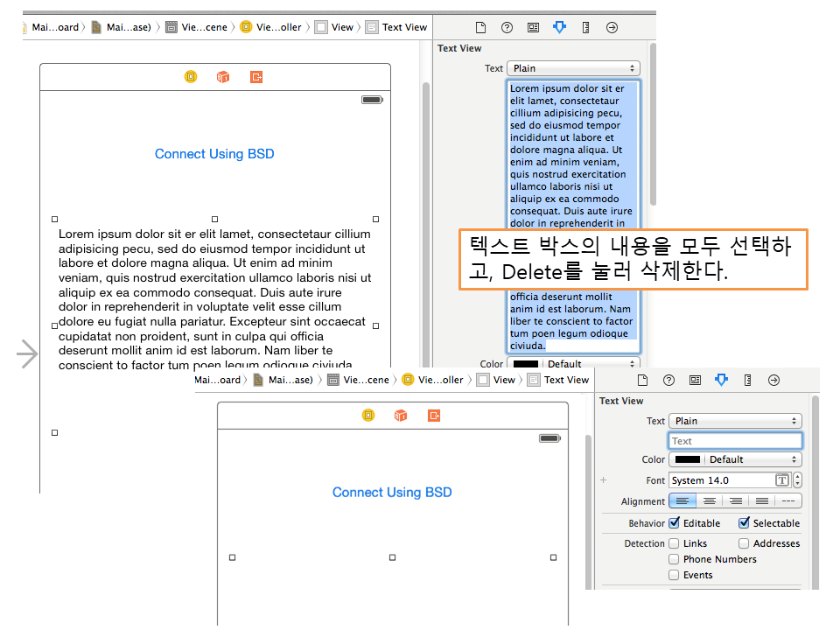Click the empty Text placeholder input field
The image size is (840, 630).
coord(735,441)
